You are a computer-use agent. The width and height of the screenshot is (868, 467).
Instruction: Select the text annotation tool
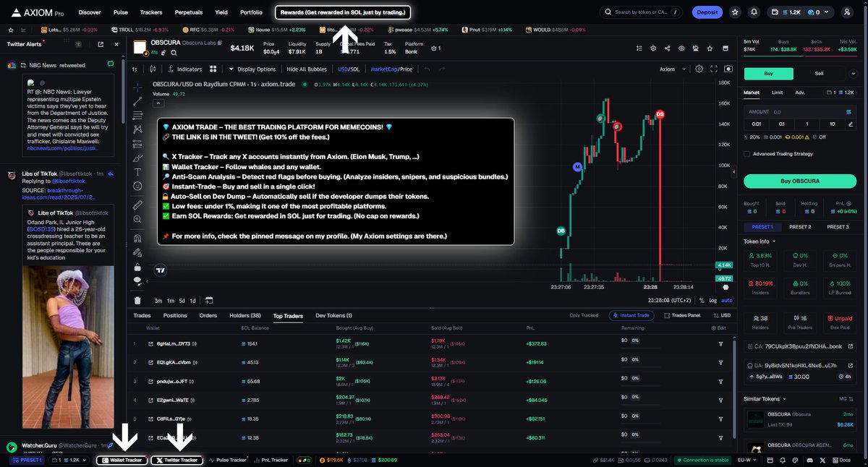click(137, 172)
